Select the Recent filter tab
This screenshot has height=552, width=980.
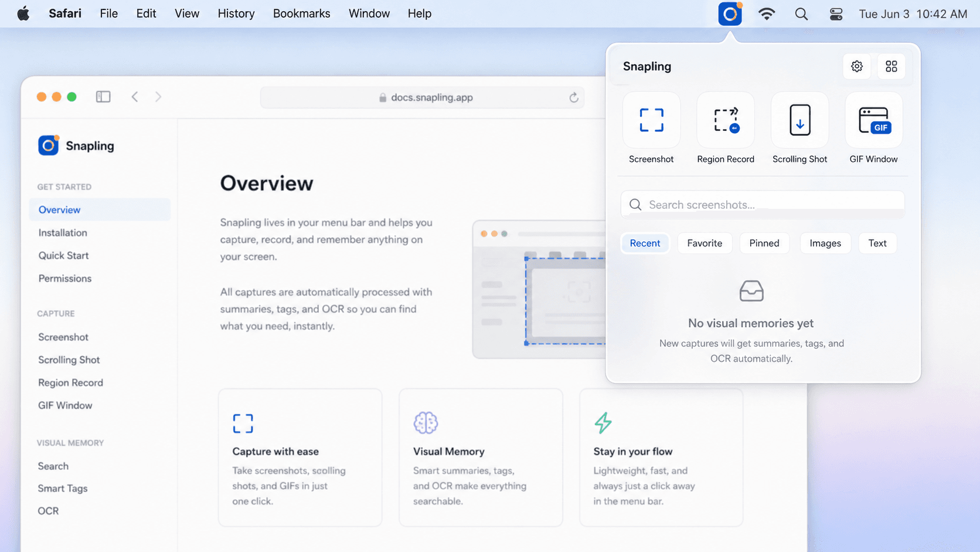(645, 243)
